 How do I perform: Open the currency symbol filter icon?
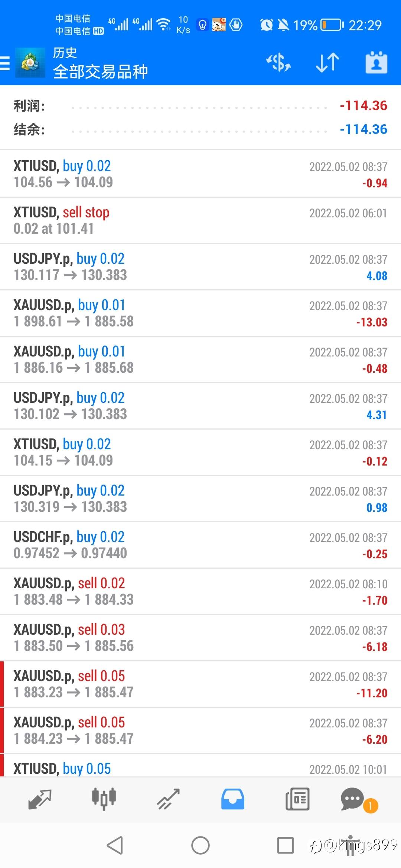click(278, 62)
